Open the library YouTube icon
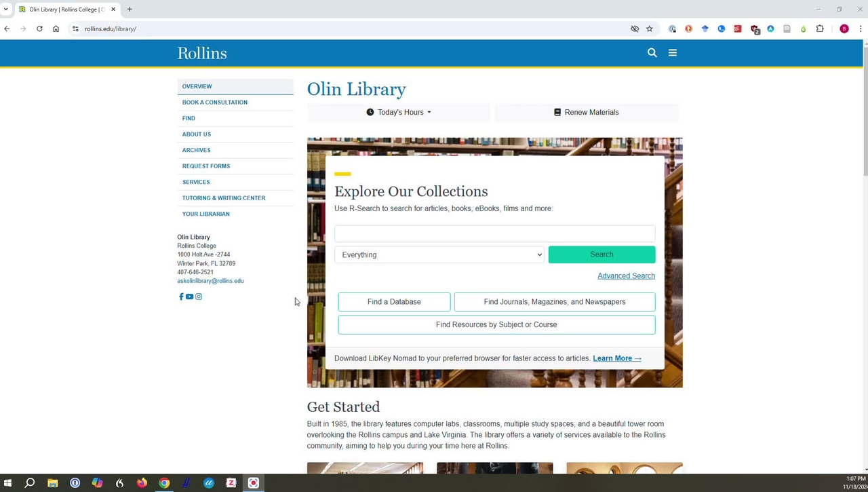This screenshot has width=868, height=492. pos(190,297)
